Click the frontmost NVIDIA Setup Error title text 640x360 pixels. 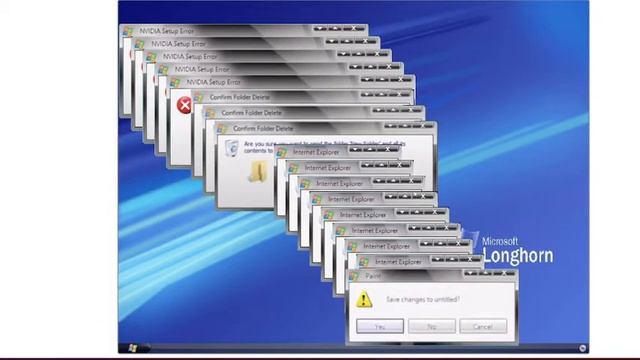[x=214, y=82]
